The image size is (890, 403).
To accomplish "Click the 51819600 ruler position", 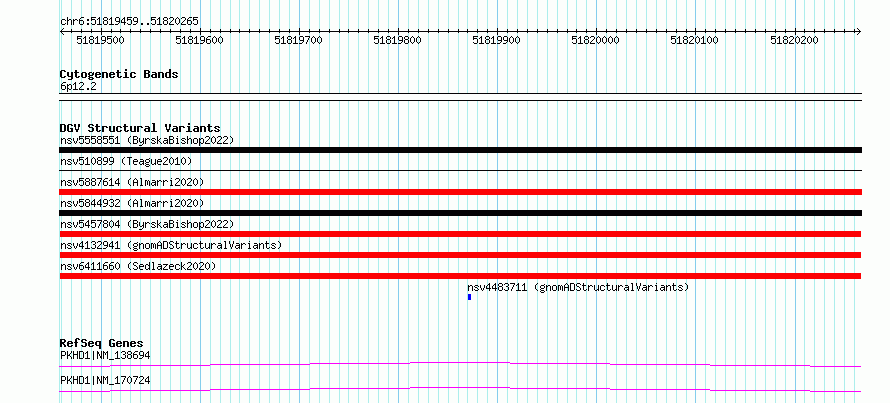I will 199,40.
